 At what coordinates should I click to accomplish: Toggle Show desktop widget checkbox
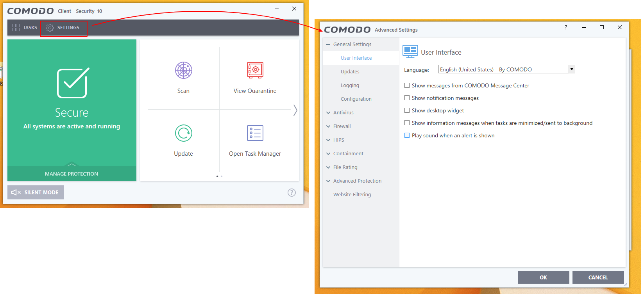(407, 110)
